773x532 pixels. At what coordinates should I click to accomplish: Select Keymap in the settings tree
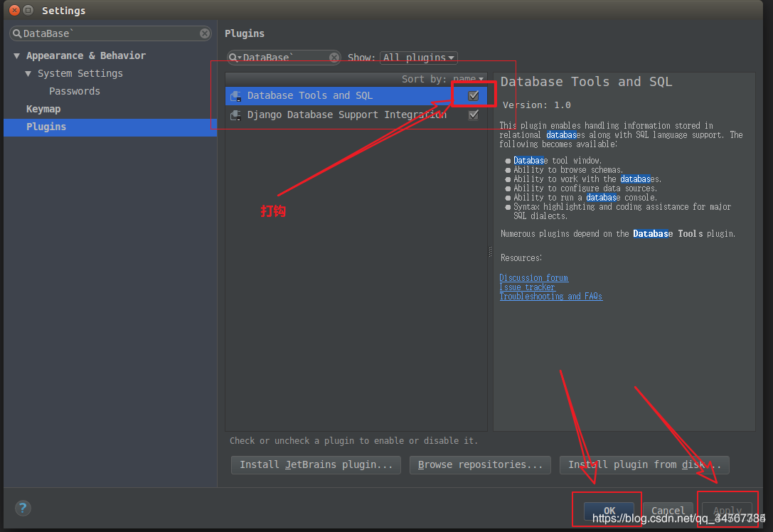click(x=43, y=109)
